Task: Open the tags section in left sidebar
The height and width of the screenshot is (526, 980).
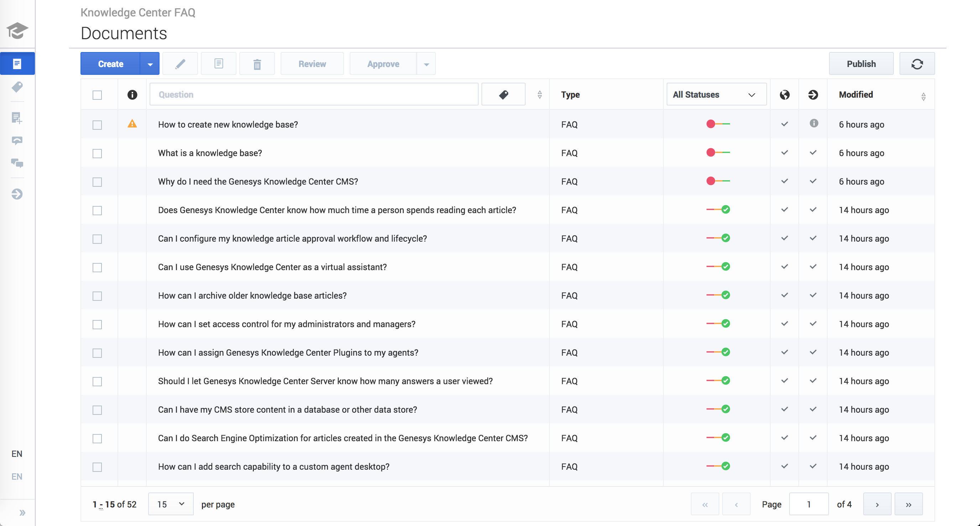Action: click(x=17, y=87)
